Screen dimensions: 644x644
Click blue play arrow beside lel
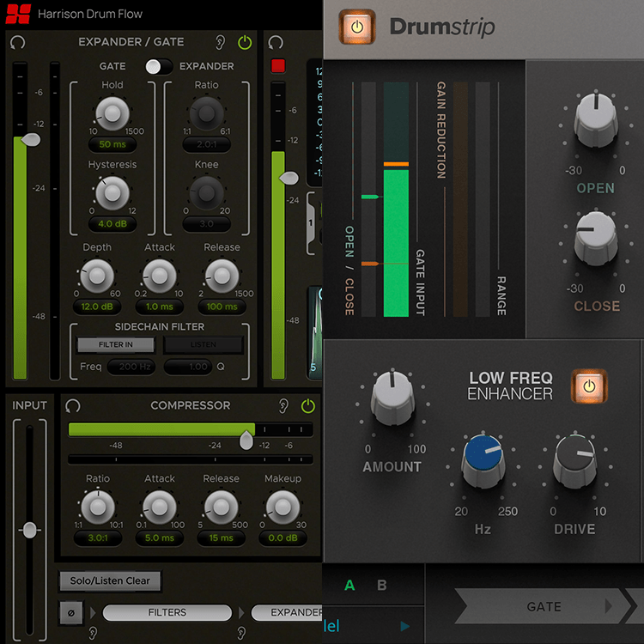coord(405,626)
